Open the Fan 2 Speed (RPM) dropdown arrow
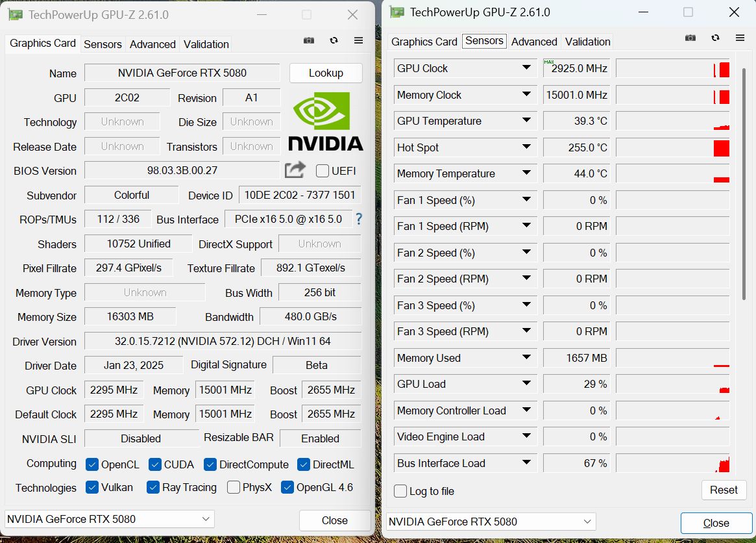756x543 pixels. 526,278
